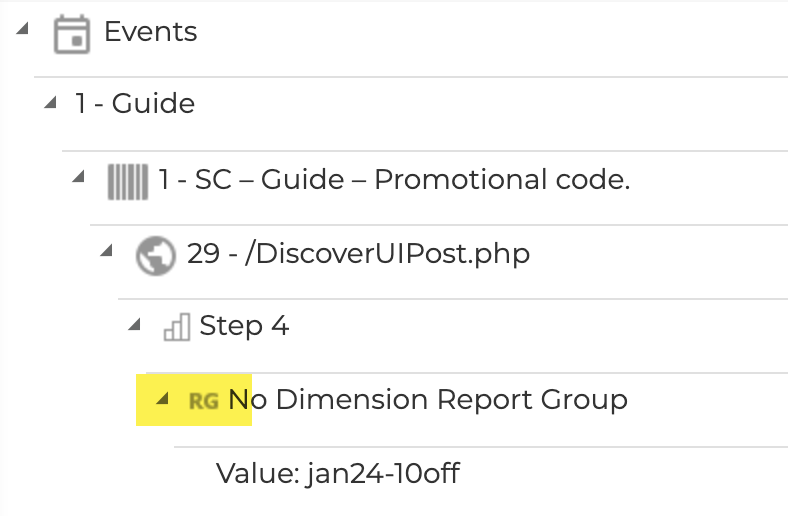Select the 1 - Guide tree item

[135, 103]
